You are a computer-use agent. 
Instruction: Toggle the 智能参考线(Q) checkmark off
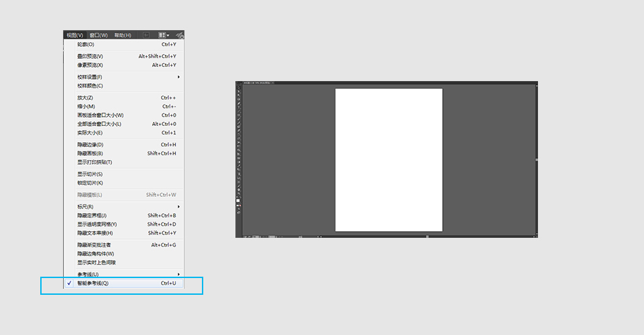coord(93,283)
